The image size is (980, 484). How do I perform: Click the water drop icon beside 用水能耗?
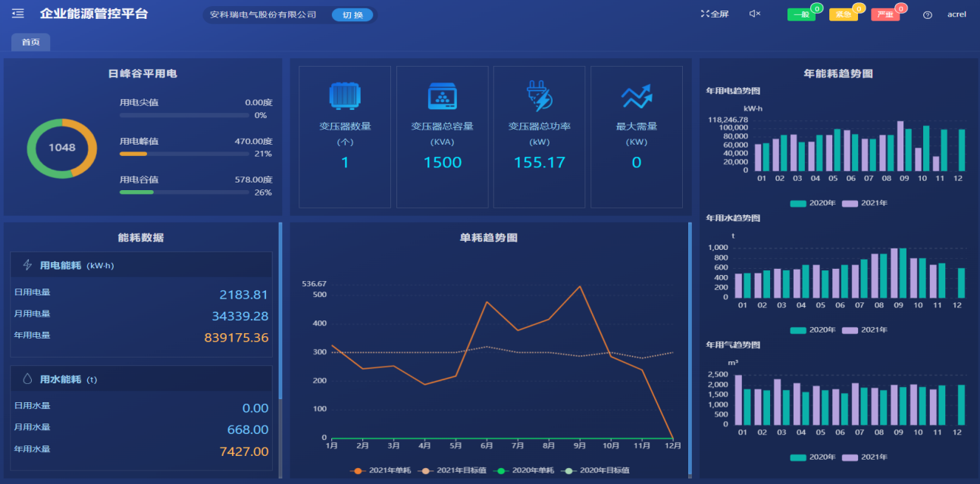29,378
